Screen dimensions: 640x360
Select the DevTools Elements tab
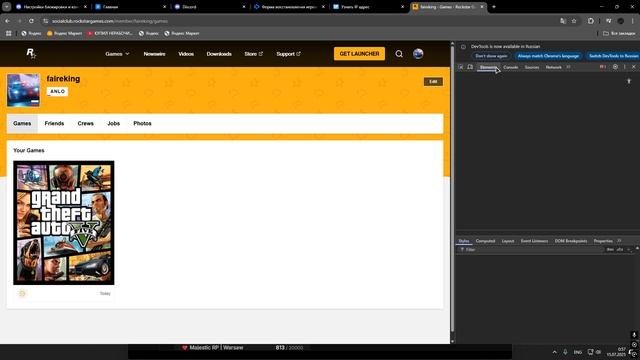click(x=488, y=67)
